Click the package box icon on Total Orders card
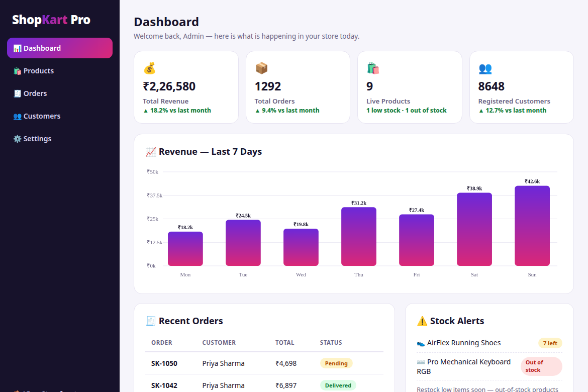Viewport: 588px width, 392px height. pyautogui.click(x=261, y=68)
